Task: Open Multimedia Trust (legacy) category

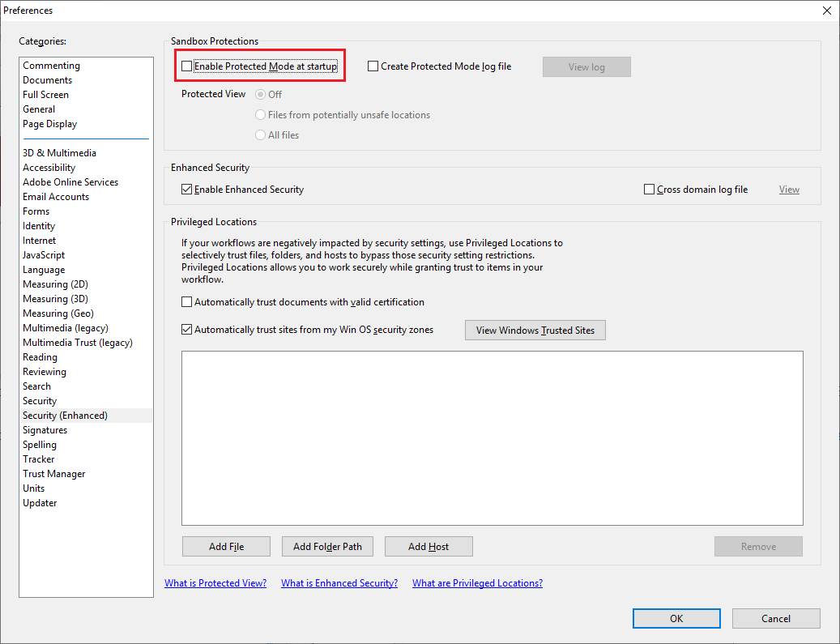Action: tap(86, 343)
